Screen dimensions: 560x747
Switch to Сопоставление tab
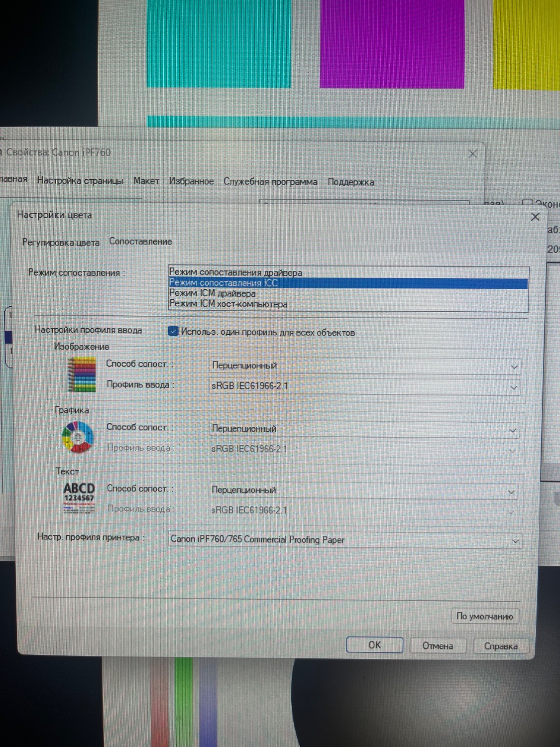(140, 242)
